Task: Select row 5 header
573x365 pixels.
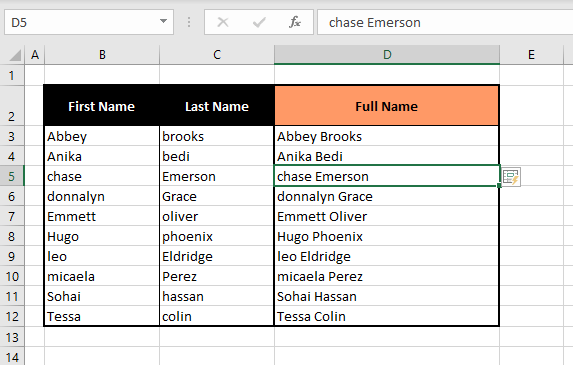Action: pos(12,176)
